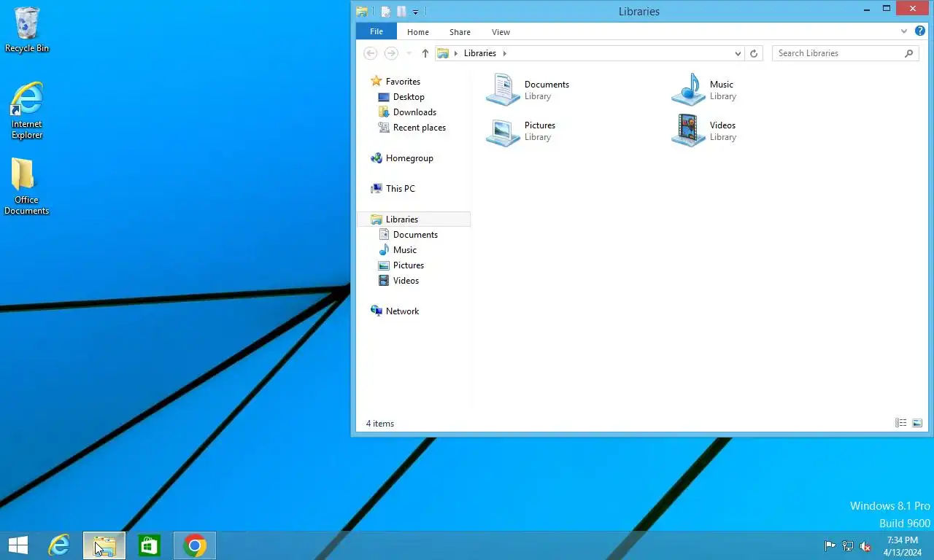
Task: Open the Windows Store from the taskbar
Action: point(150,545)
